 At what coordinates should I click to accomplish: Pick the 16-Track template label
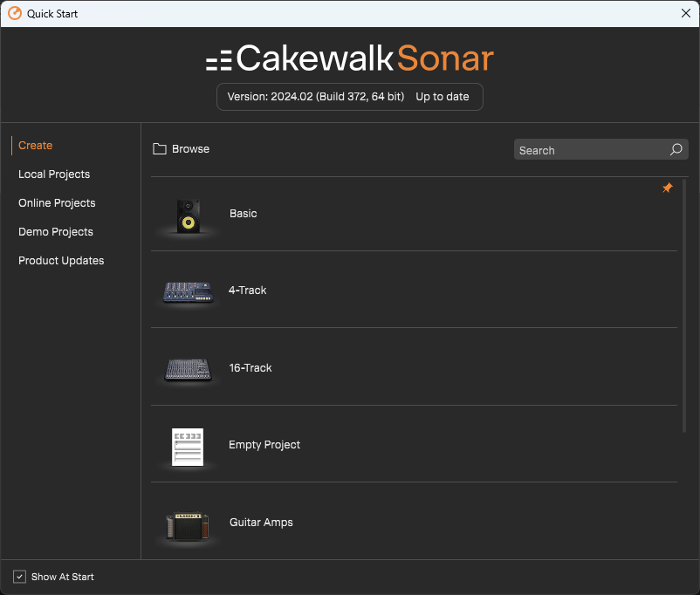point(250,368)
